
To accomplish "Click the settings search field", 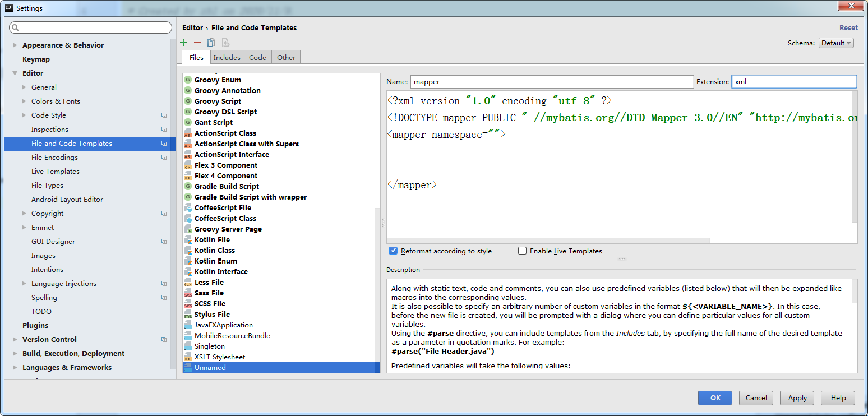I will [x=90, y=27].
